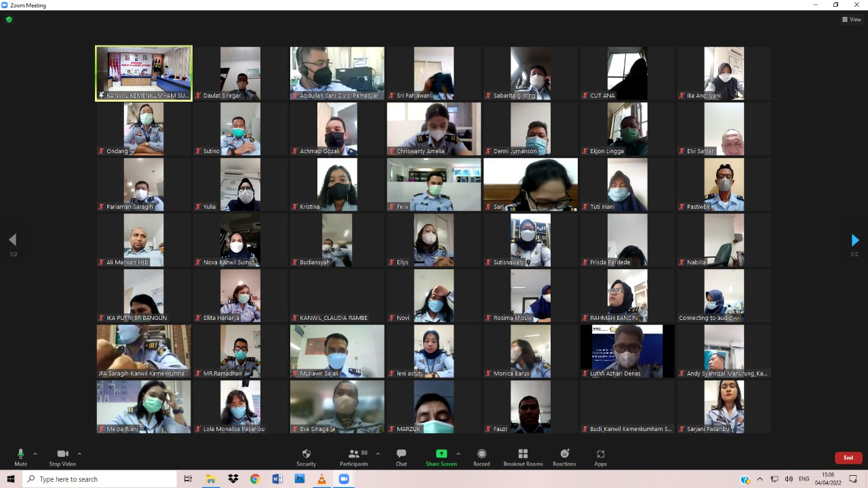Click the muted mic icon beside Monica Barus
Screen dimensions: 868x488
tap(488, 373)
